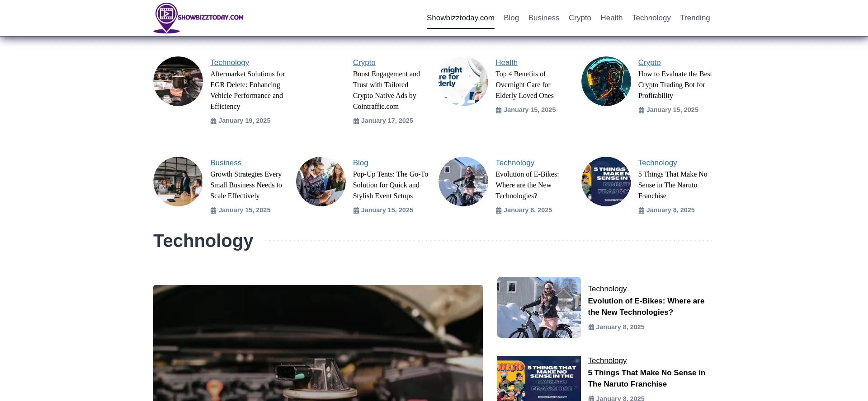This screenshot has height=401, width=868.
Task: Click circular thumbnail for Overnight Care article
Action: [463, 81]
